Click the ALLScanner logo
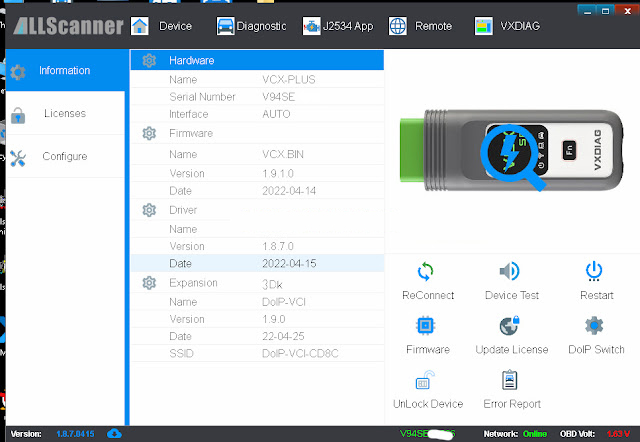Screen dimensions: 640x442 [68, 26]
